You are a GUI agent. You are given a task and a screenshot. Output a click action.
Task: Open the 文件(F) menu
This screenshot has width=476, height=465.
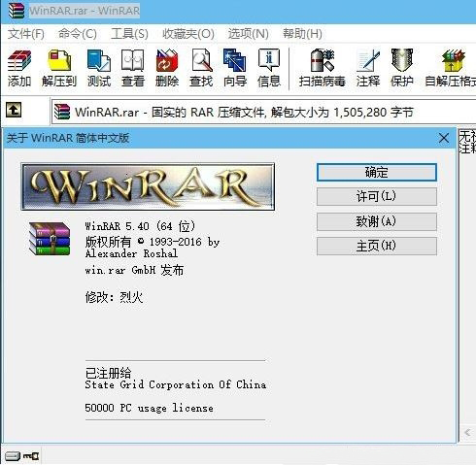(26, 34)
